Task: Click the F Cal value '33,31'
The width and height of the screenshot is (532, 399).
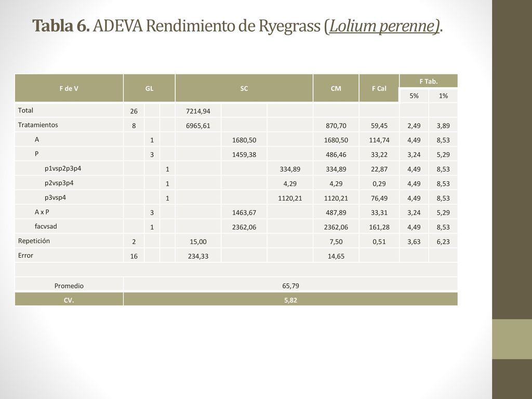Action: [379, 212]
